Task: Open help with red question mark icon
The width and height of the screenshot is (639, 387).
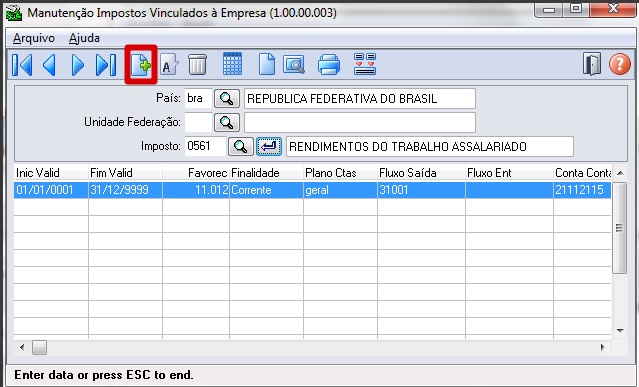Action: point(619,64)
